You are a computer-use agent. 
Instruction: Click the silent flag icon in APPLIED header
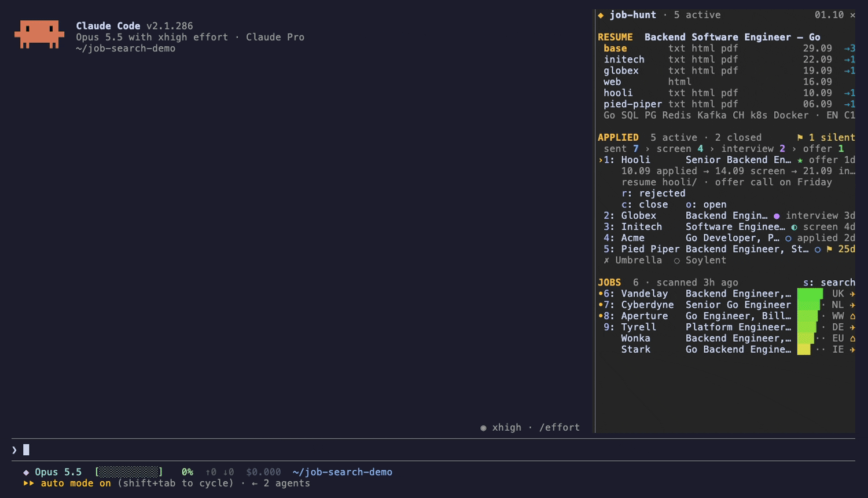point(800,138)
